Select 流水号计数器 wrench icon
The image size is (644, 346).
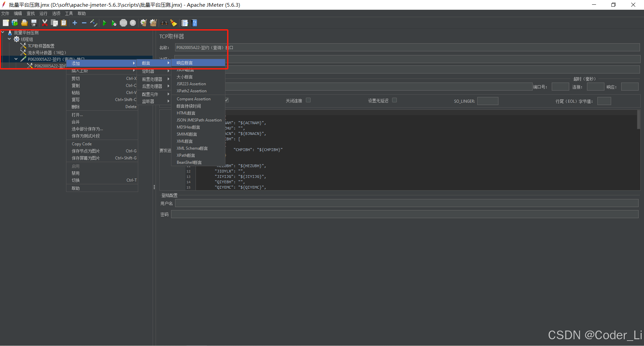point(23,53)
